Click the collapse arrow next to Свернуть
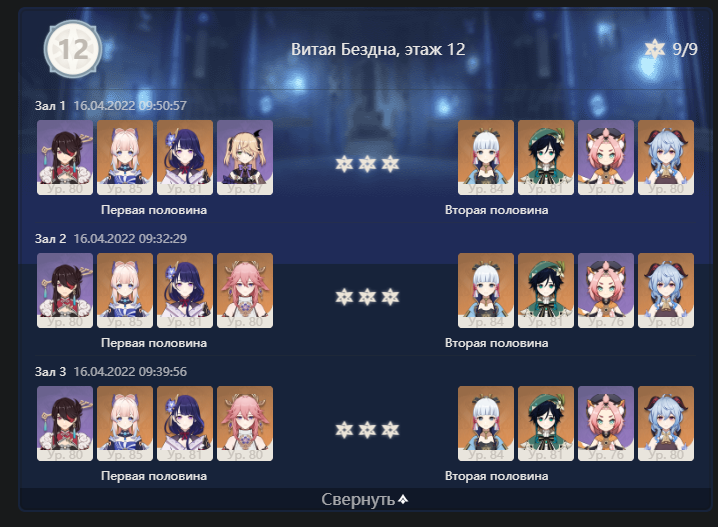 point(403,500)
